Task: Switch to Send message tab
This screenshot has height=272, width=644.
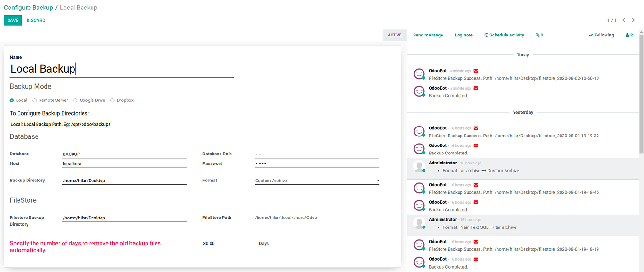Action: pos(428,35)
